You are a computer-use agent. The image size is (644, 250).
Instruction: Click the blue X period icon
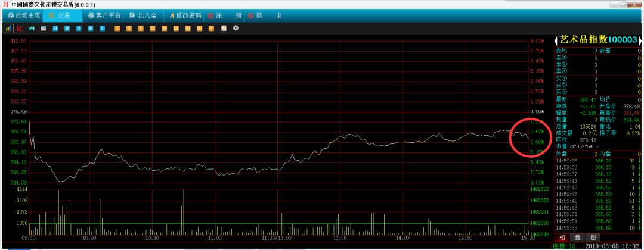tap(103, 29)
